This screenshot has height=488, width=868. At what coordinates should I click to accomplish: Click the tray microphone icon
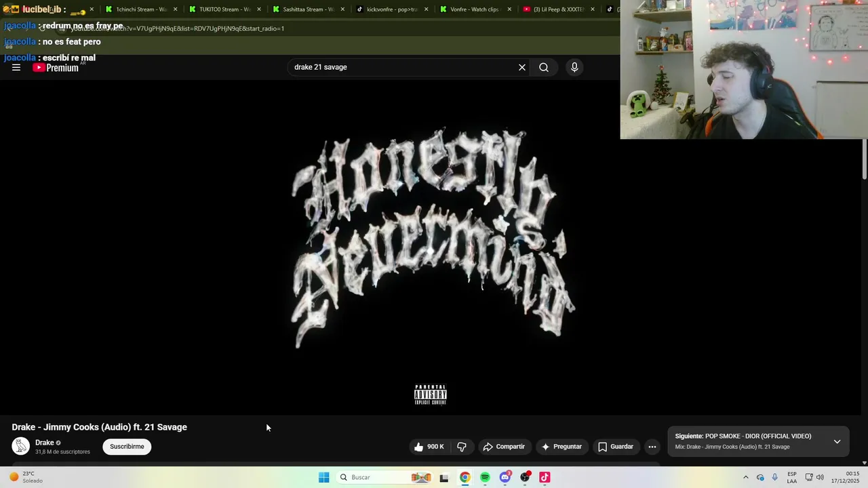coord(775,477)
